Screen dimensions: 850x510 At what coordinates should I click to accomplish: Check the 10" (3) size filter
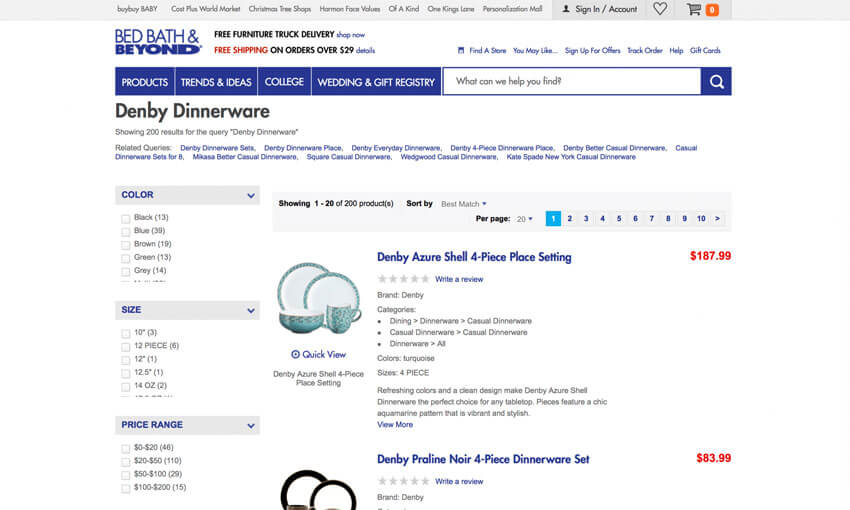click(x=126, y=333)
